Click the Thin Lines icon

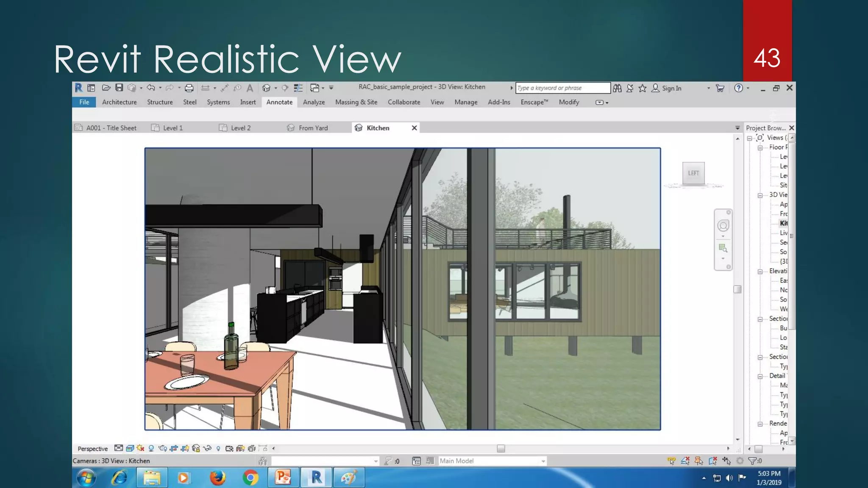[298, 88]
